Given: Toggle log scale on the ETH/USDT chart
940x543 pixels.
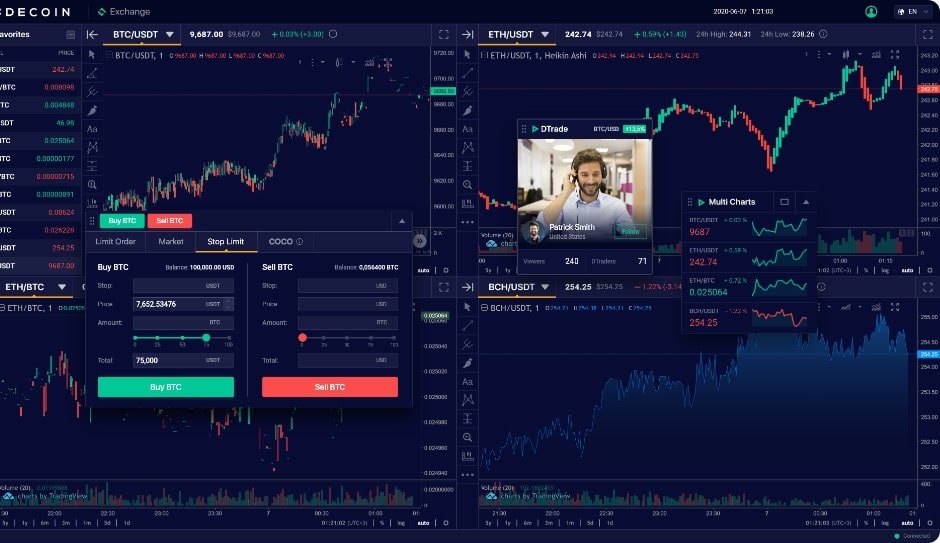Looking at the screenshot, I should coord(885,270).
